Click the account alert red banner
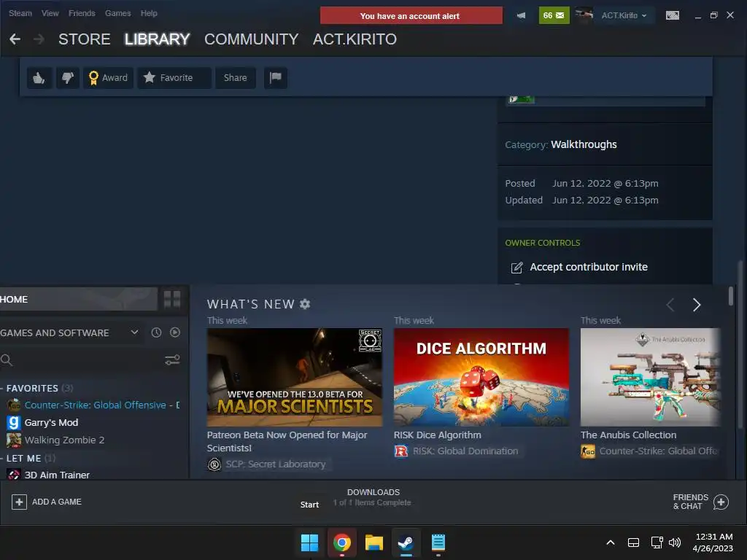Image resolution: width=747 pixels, height=560 pixels. click(x=411, y=16)
